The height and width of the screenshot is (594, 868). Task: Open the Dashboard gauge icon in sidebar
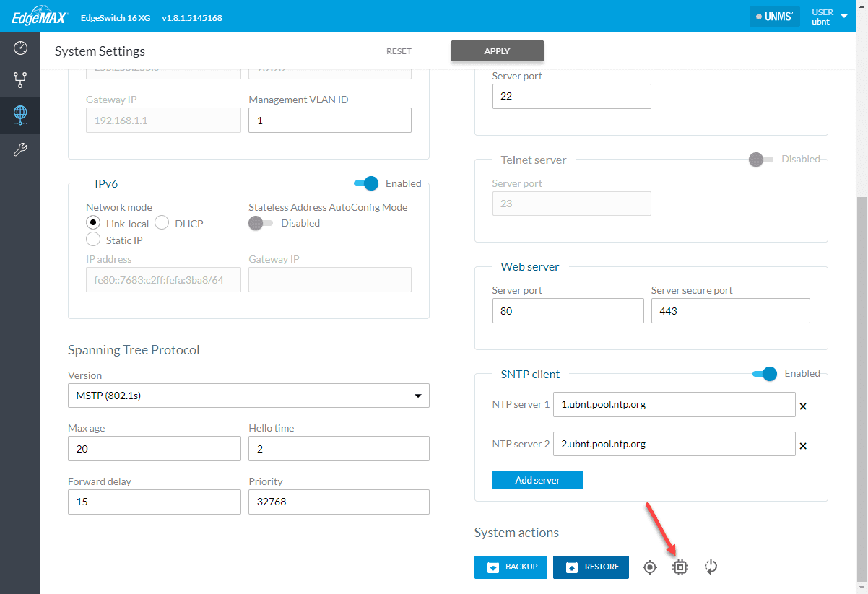pos(20,48)
